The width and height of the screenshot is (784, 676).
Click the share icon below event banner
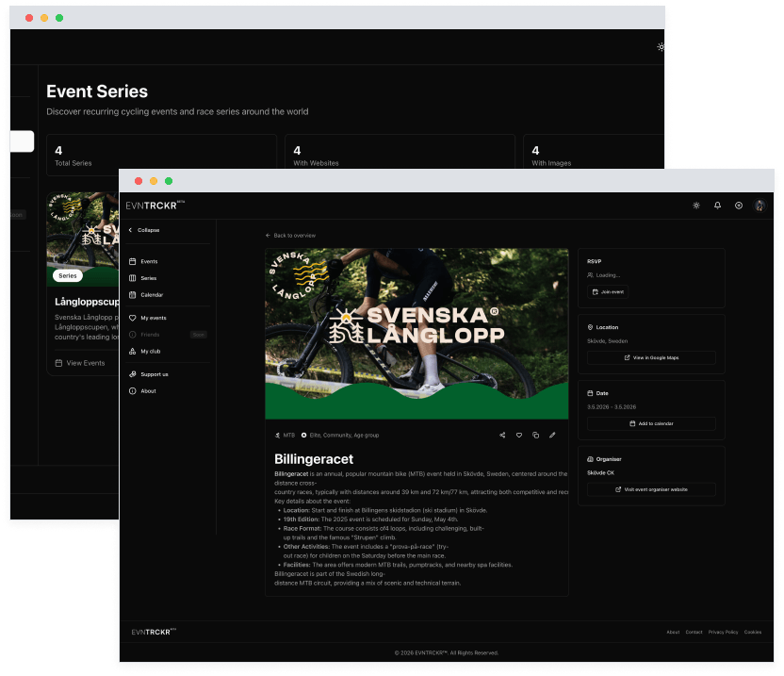502,435
